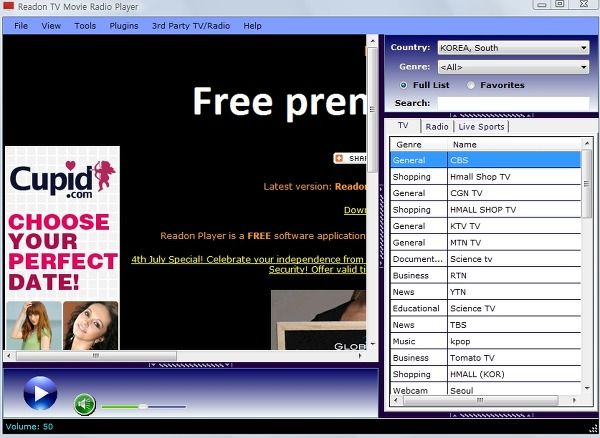Open the Genre dropdown showing <All>
600x438 pixels.
(x=513, y=67)
